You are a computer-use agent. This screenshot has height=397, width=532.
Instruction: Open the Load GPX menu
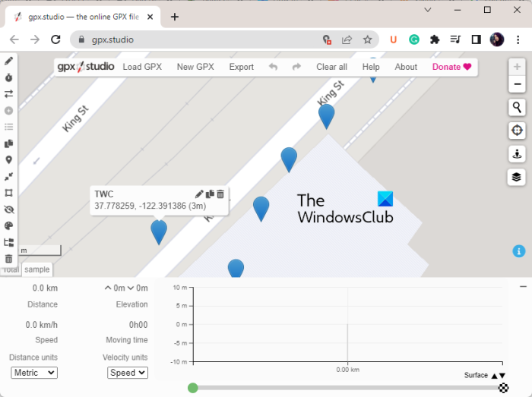142,67
